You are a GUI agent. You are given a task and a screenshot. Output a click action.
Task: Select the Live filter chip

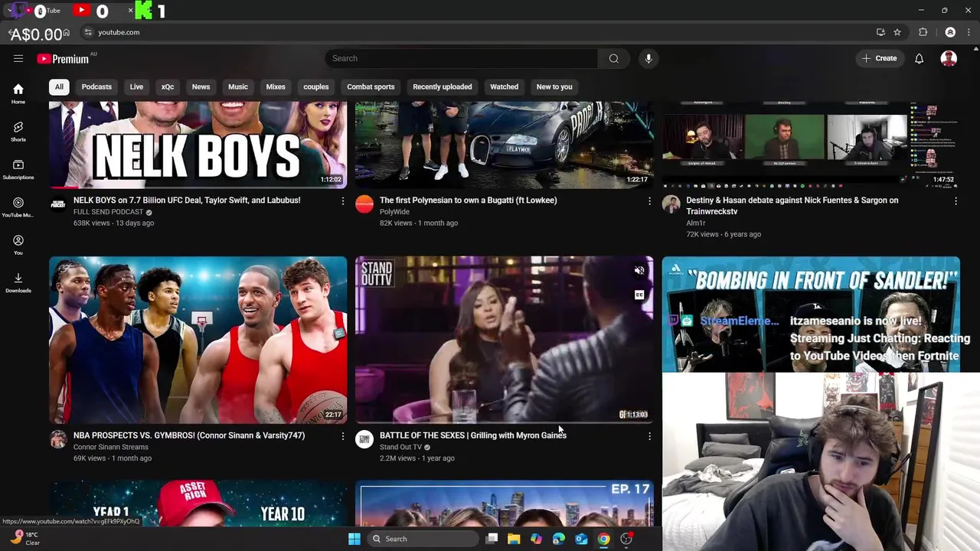pos(136,86)
